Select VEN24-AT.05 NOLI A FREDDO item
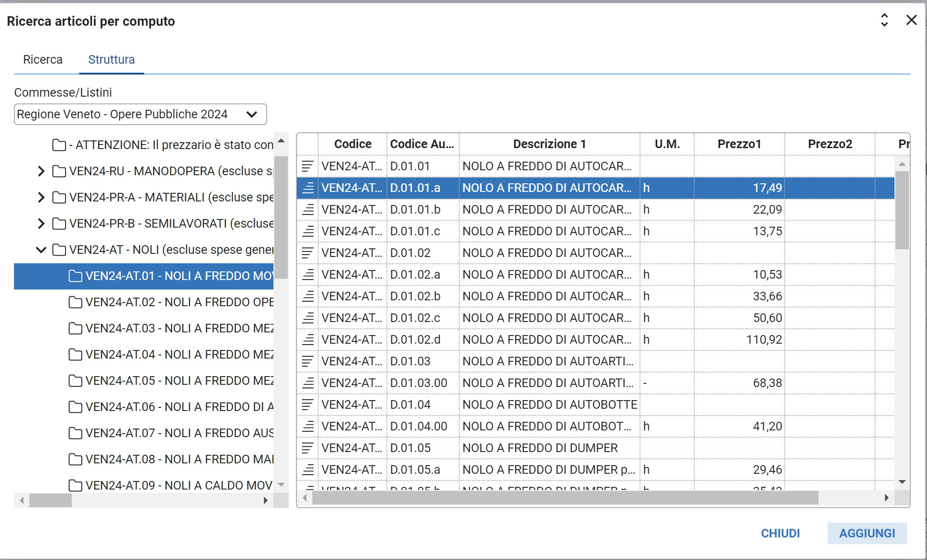Image resolution: width=927 pixels, height=560 pixels. 179,381
